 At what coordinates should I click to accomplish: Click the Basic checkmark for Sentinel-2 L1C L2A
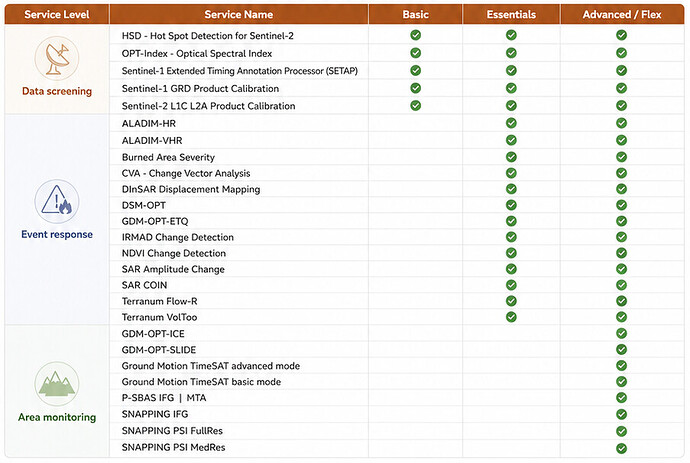coord(415,106)
